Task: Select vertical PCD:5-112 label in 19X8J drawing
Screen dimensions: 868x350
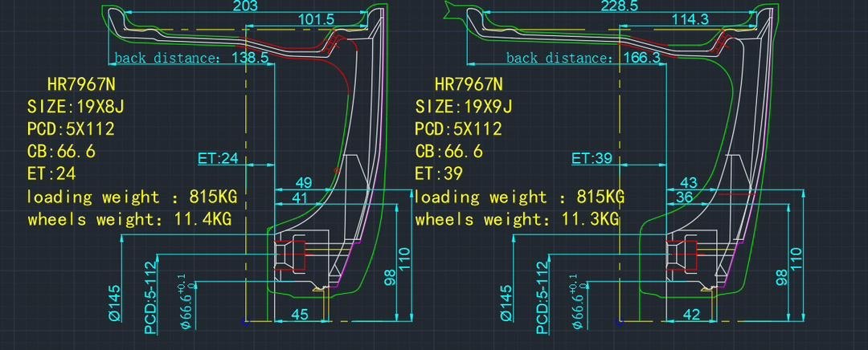Action: (151, 298)
